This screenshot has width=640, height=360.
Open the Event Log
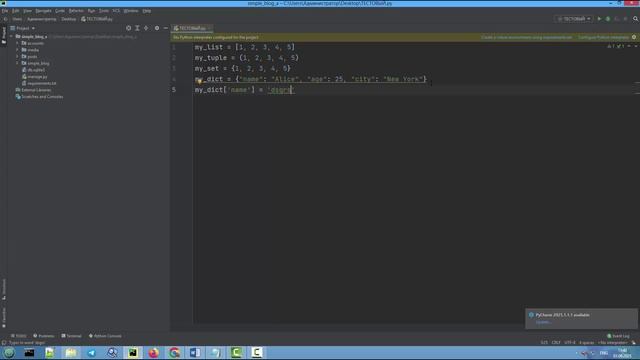pos(618,336)
